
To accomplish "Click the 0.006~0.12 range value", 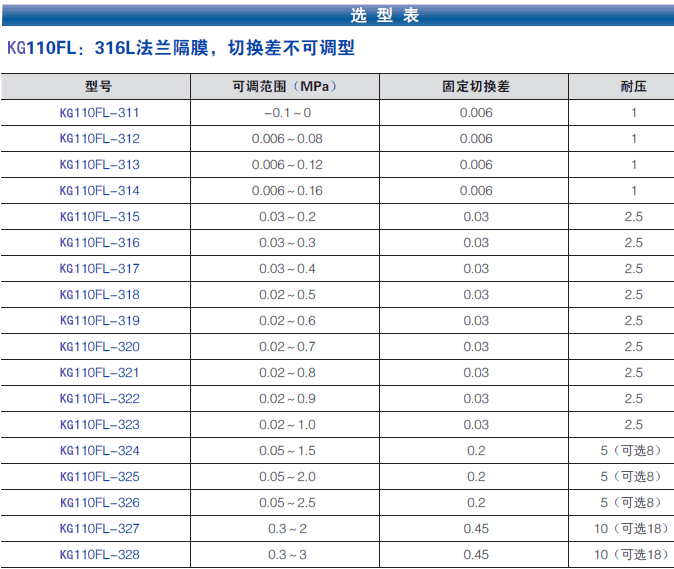I will pyautogui.click(x=287, y=165).
